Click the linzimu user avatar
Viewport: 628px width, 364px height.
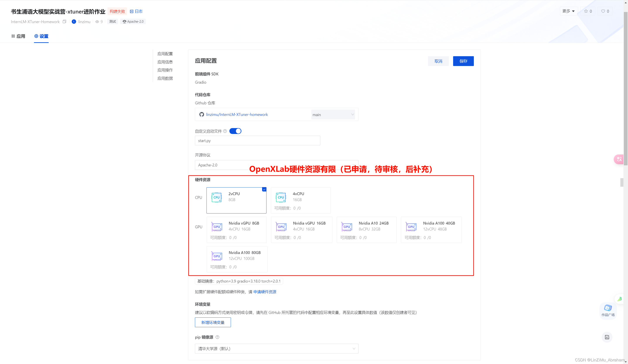(74, 22)
